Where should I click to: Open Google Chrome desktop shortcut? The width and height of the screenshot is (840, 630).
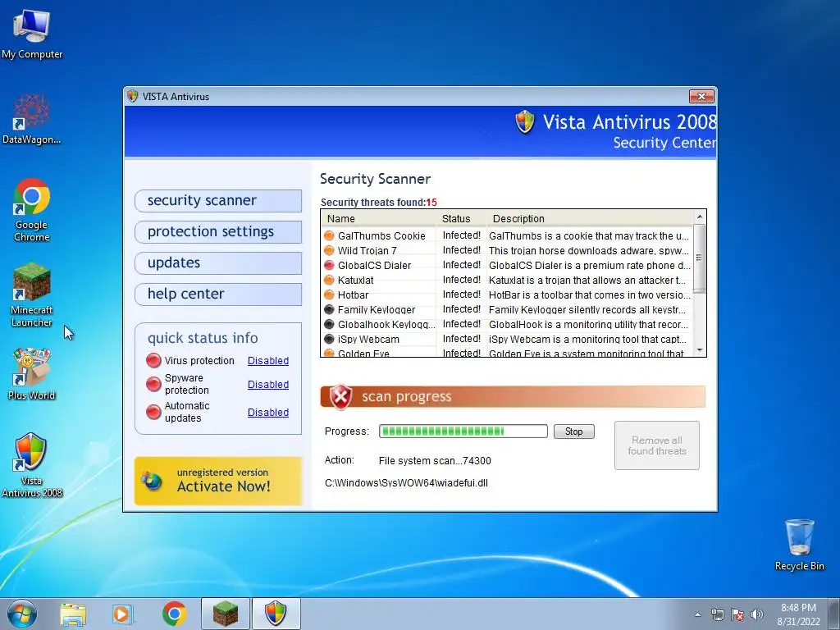(x=32, y=209)
